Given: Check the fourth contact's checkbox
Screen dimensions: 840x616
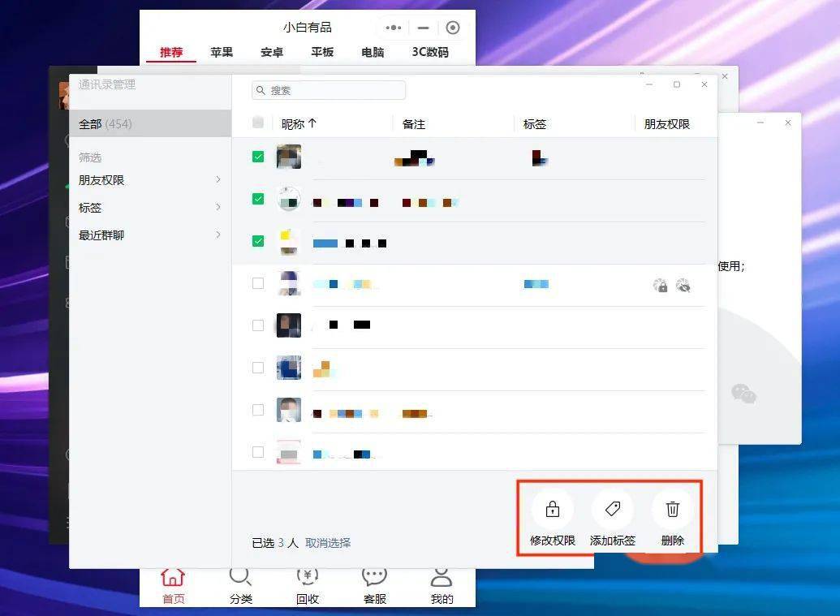Looking at the screenshot, I should coord(257,282).
